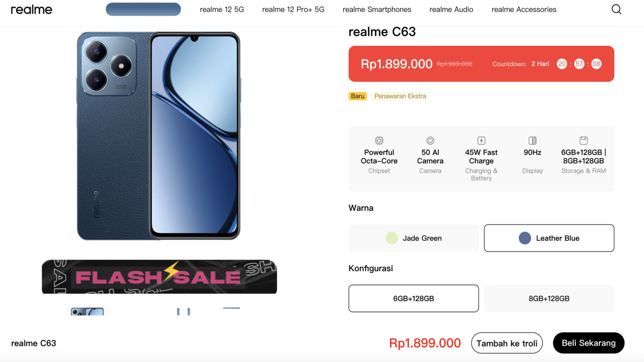The image size is (644, 362).
Task: Choose the 8GB+128GB configuration
Action: pos(549,298)
